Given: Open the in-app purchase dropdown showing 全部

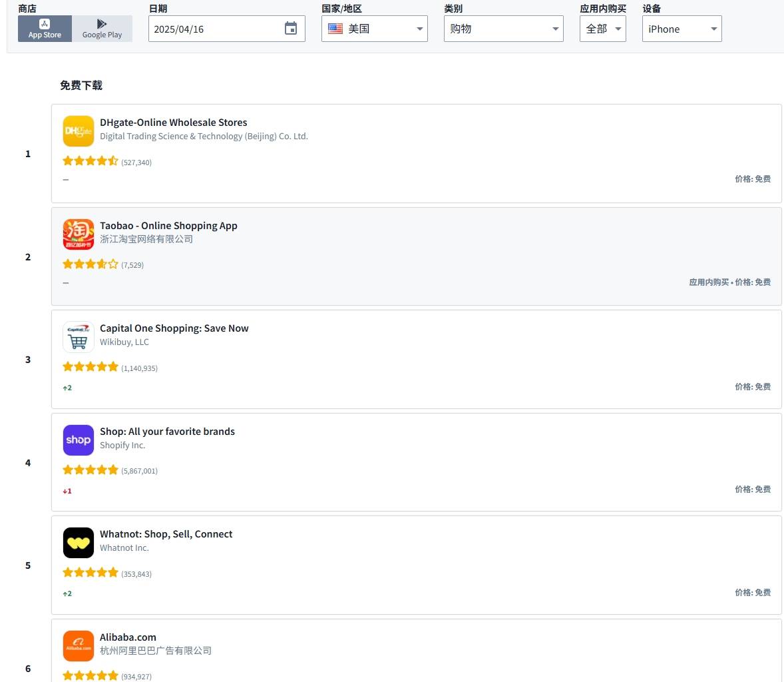Looking at the screenshot, I should click(602, 29).
